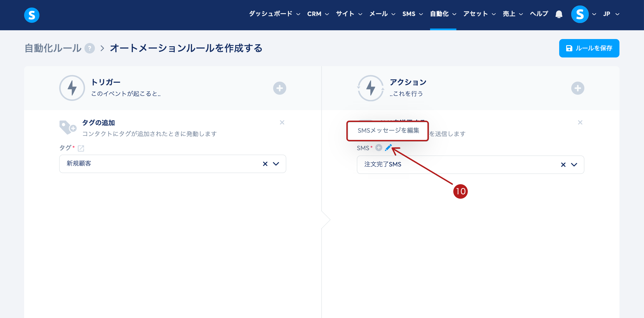Viewport: 644px width, 318px height.
Task: Open the サイト menu
Action: click(349, 14)
